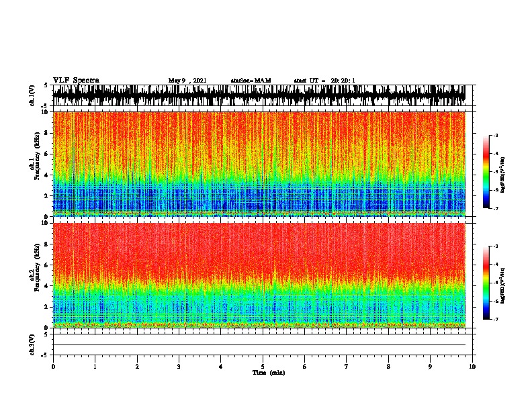Click the log(PSD) label beside ch.1 color bar
The image size is (532, 411).
[x=502, y=175]
